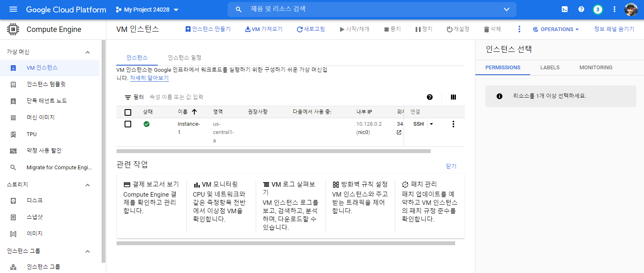Screen dimensions: 644x273
Task: Collapse the 인스턴스 그룹 section
Action: click(88, 251)
